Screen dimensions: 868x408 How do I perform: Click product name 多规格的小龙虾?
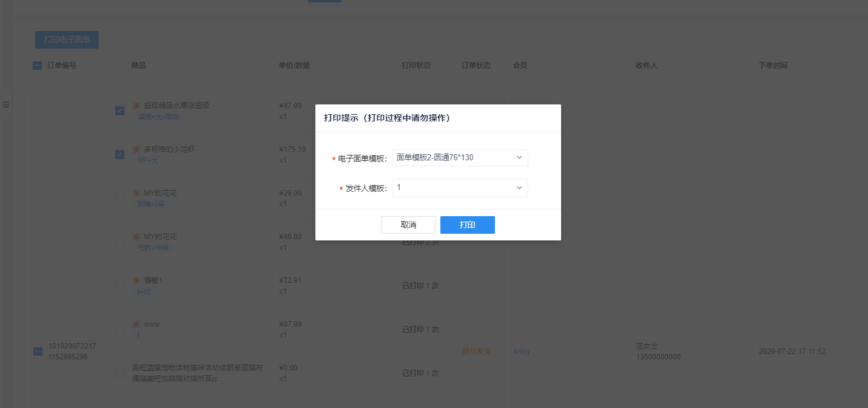[x=169, y=149]
